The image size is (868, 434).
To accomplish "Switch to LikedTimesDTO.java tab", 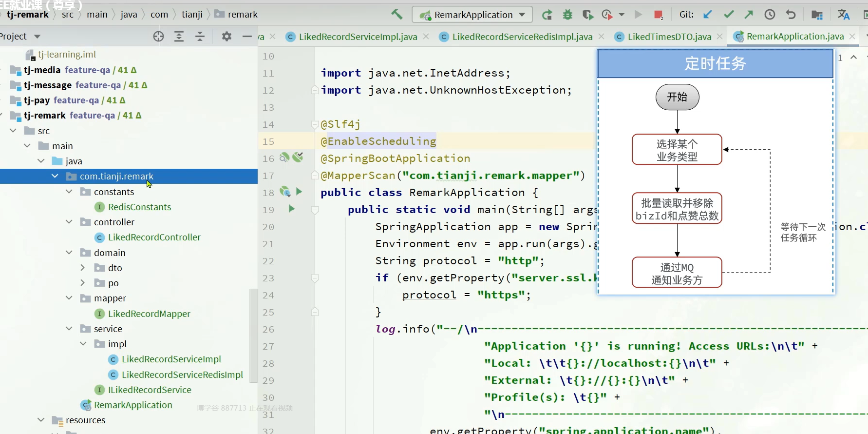I will (669, 37).
